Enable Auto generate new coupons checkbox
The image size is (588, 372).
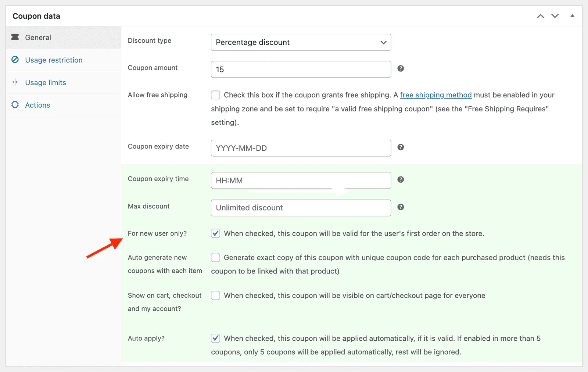[x=215, y=258]
